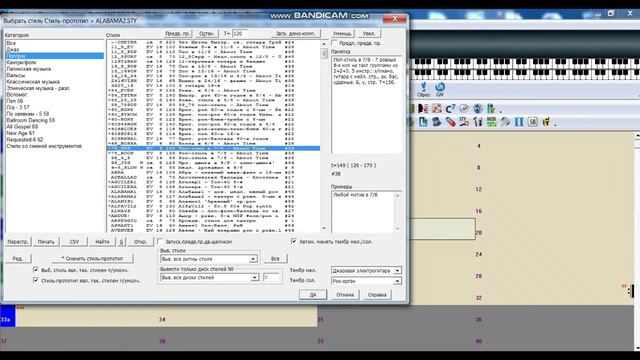640x360 pixels.
Task: Click the green-yellow icon after the globe
Action: click(x=491, y=109)
